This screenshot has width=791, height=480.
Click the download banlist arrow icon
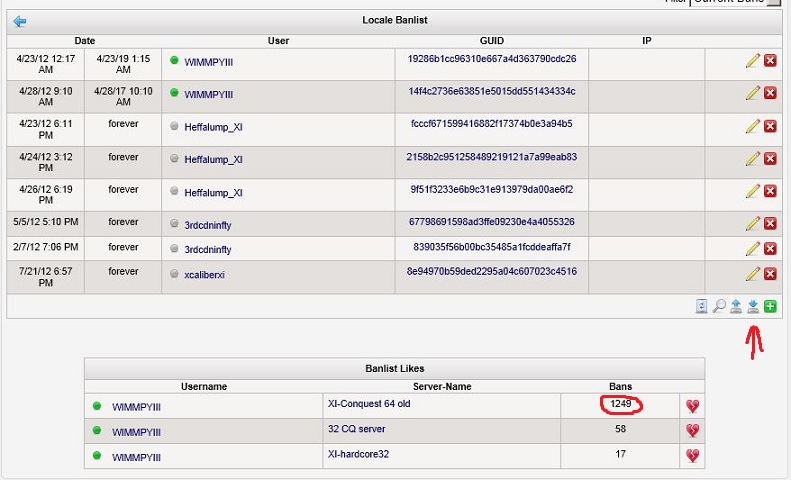pyautogui.click(x=753, y=306)
